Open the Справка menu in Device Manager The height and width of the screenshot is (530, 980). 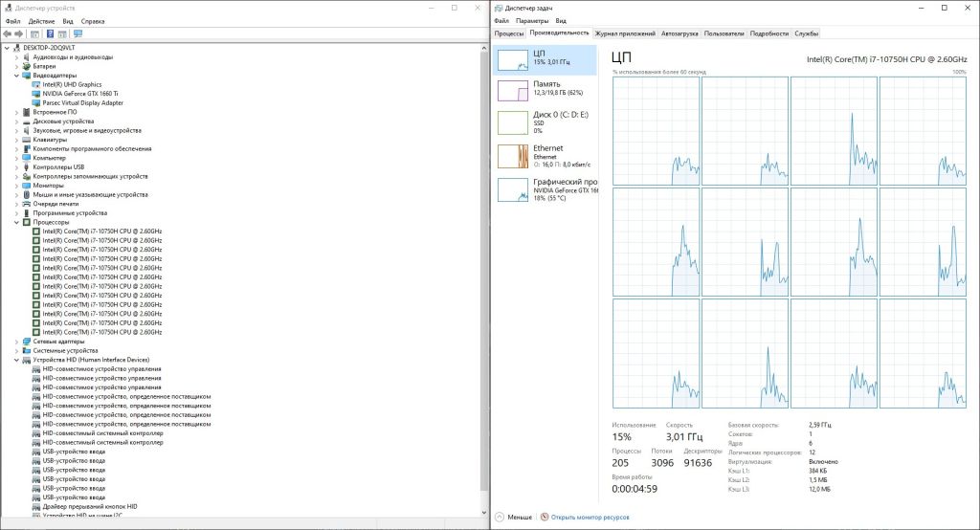pyautogui.click(x=93, y=21)
